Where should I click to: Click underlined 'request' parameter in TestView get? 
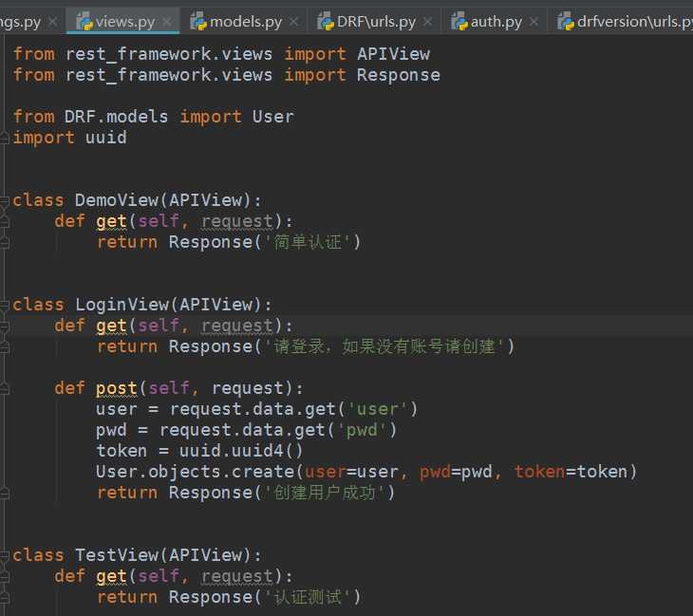[237, 576]
